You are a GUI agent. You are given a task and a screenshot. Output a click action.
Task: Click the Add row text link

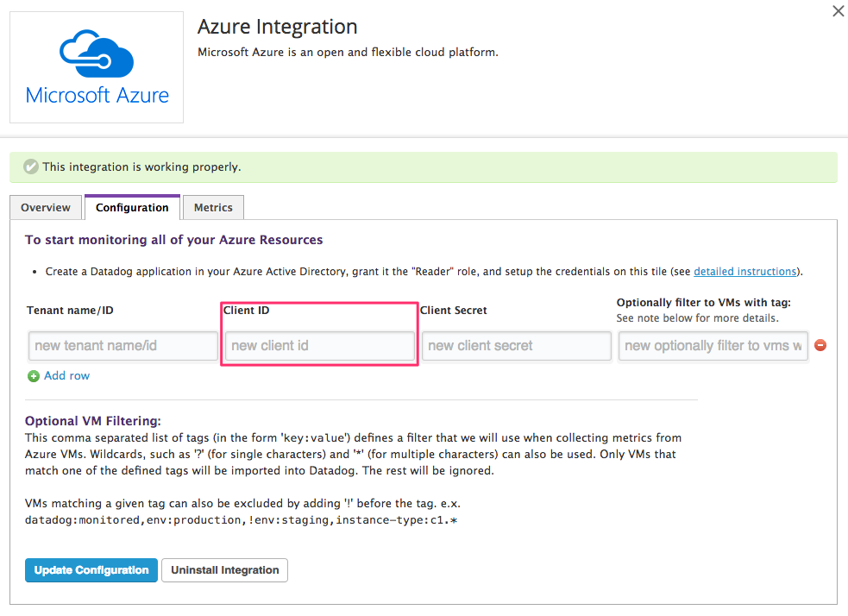pos(66,376)
